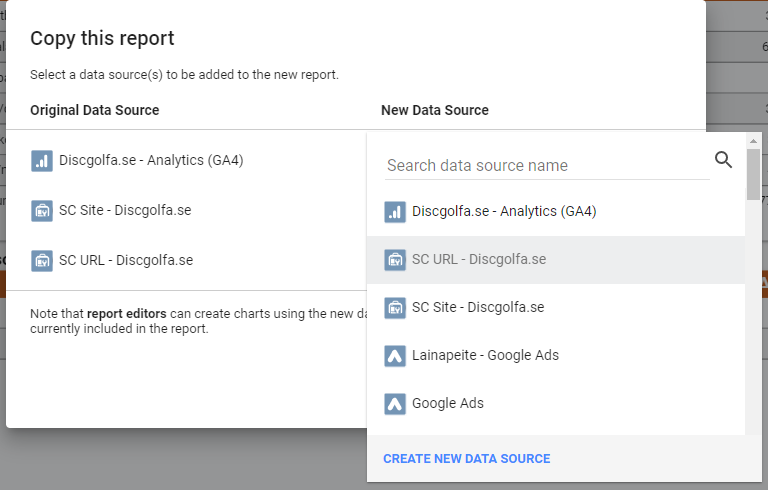Click the Original Data Source column header

point(95,110)
